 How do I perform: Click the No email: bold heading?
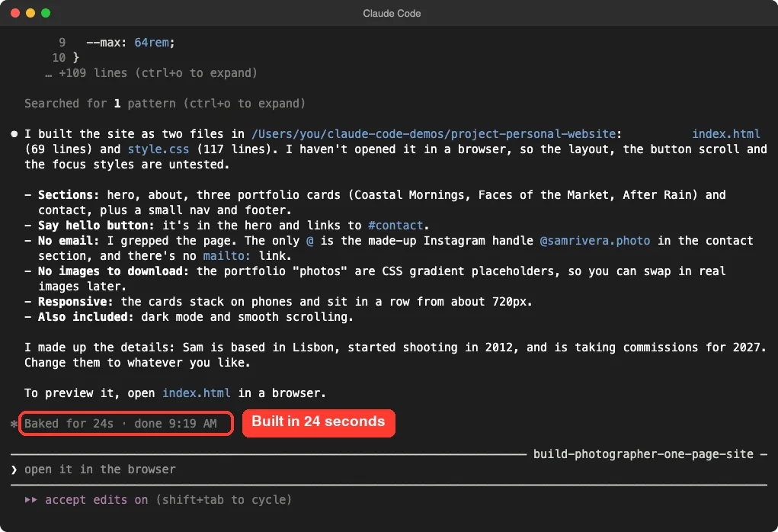click(69, 241)
